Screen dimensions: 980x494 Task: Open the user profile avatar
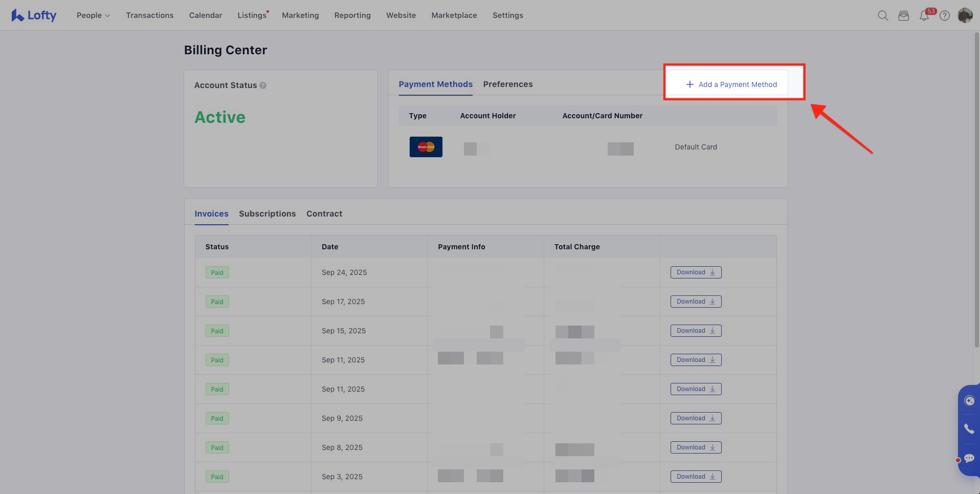965,15
